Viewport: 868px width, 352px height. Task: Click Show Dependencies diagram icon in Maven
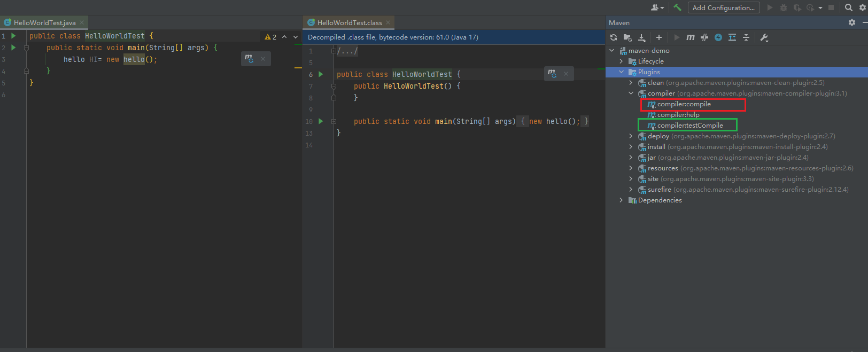(732, 37)
